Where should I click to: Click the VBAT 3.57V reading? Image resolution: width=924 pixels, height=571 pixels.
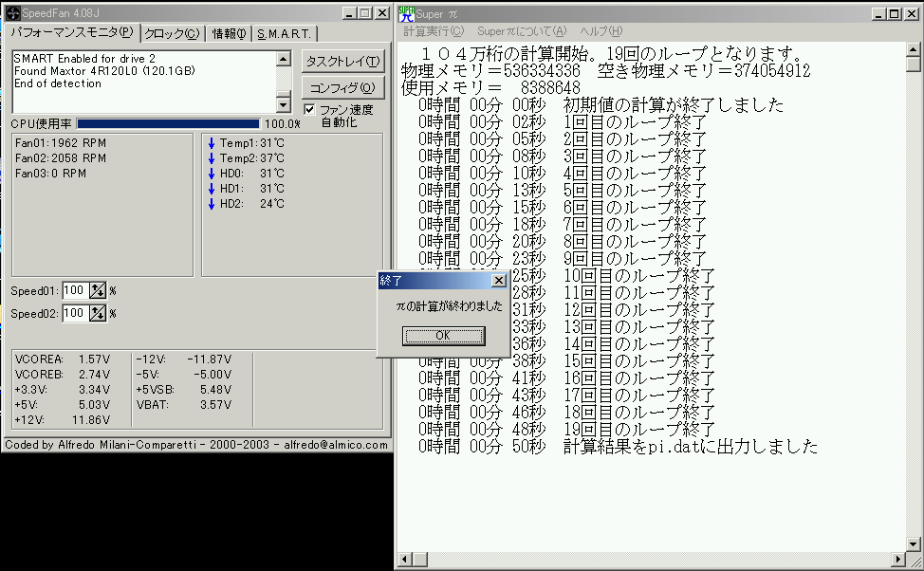click(x=184, y=405)
